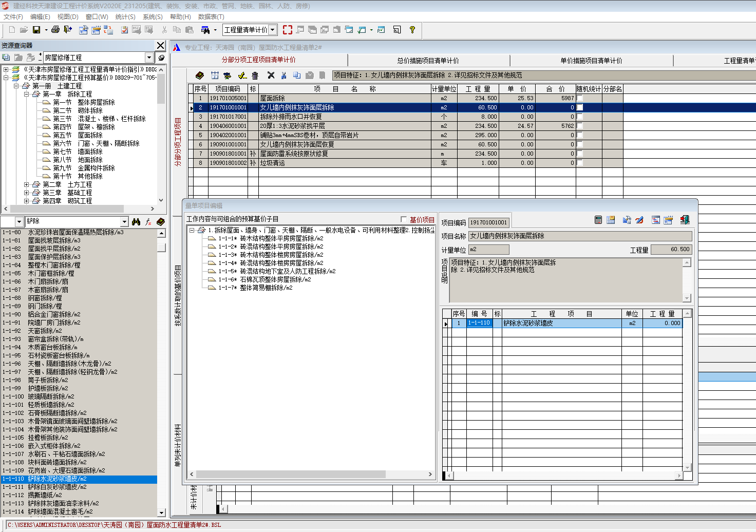Select the 分部分项工程项目清单计价 tab
Screen dimensions: 756x532
coord(259,60)
